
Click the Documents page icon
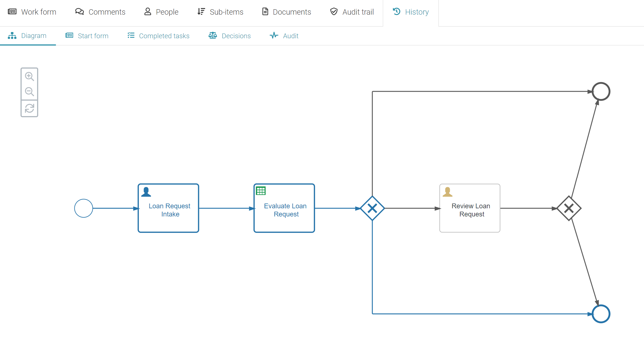(265, 12)
